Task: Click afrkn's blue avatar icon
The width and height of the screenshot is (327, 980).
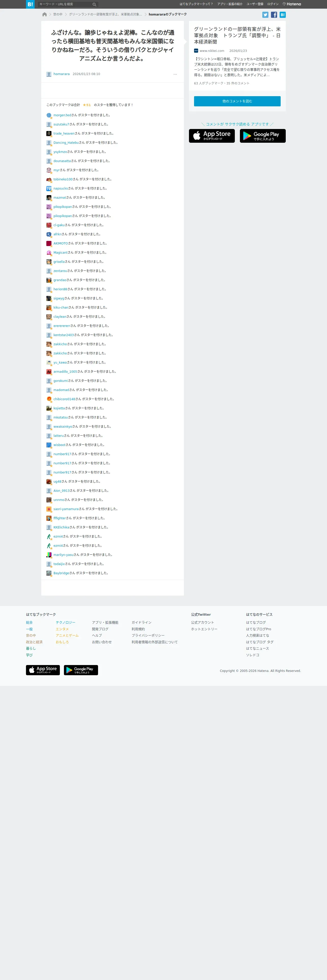Action: [x=49, y=234]
